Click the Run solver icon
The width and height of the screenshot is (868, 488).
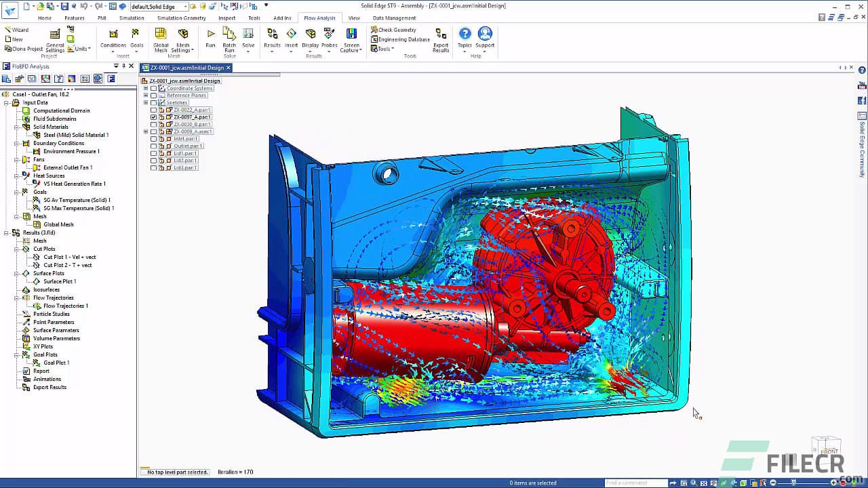pos(210,37)
